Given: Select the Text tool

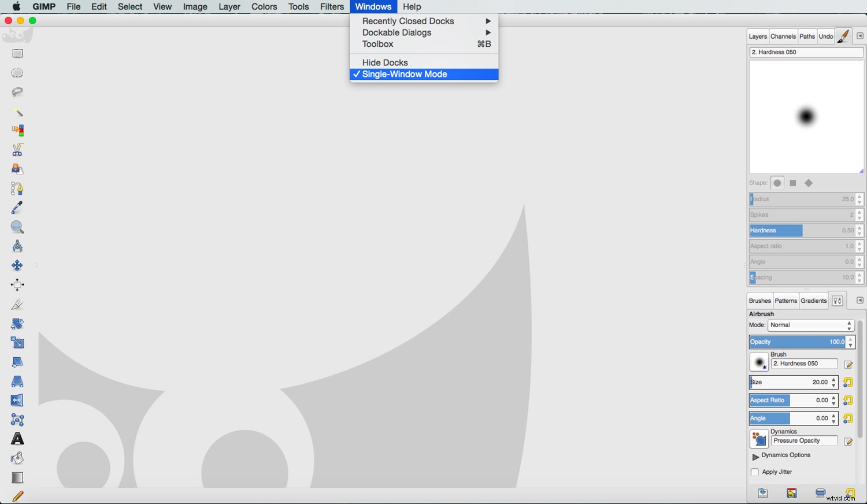Looking at the screenshot, I should coord(17,439).
